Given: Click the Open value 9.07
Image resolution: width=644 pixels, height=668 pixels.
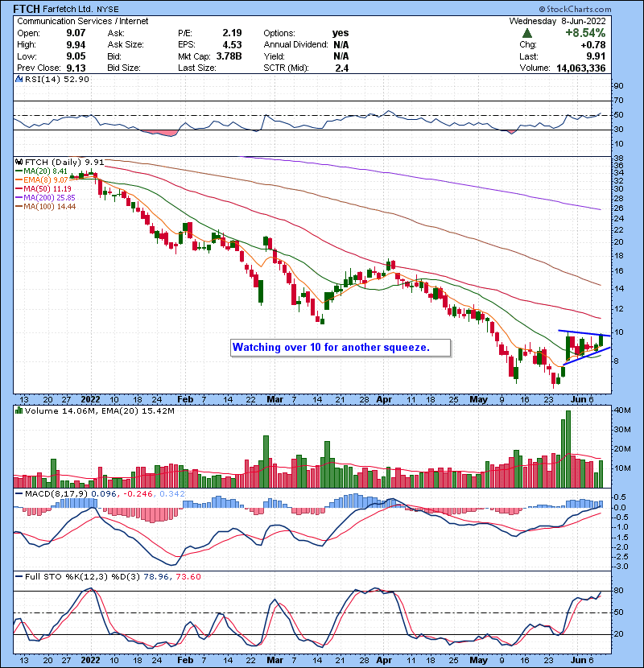Looking at the screenshot, I should (x=76, y=33).
